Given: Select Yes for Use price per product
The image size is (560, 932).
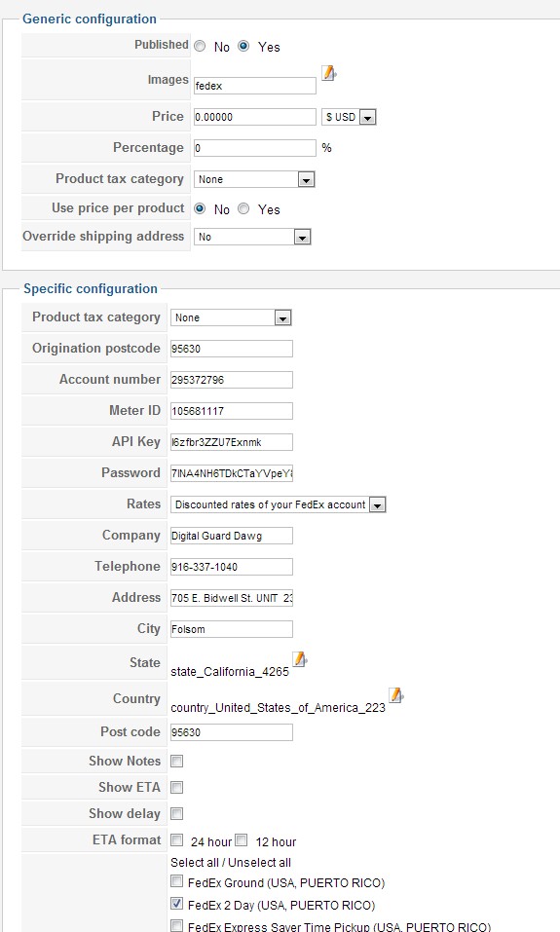Looking at the screenshot, I should pos(243,208).
